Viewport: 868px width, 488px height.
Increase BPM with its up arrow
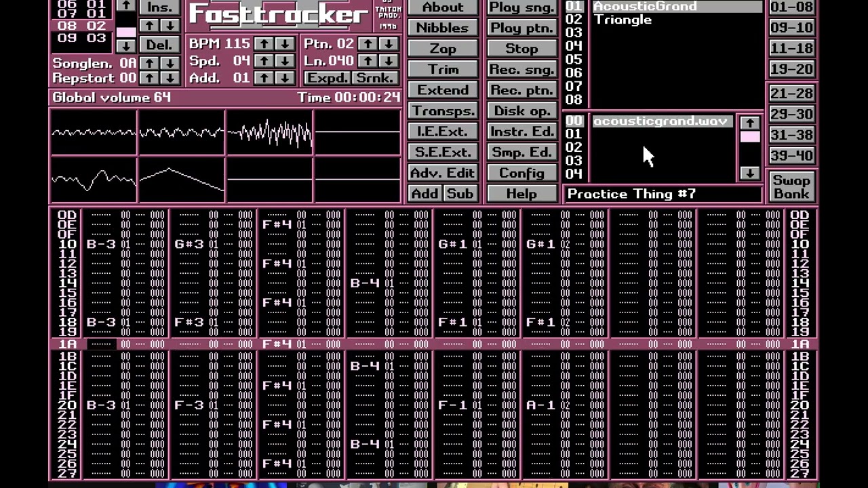tap(263, 44)
